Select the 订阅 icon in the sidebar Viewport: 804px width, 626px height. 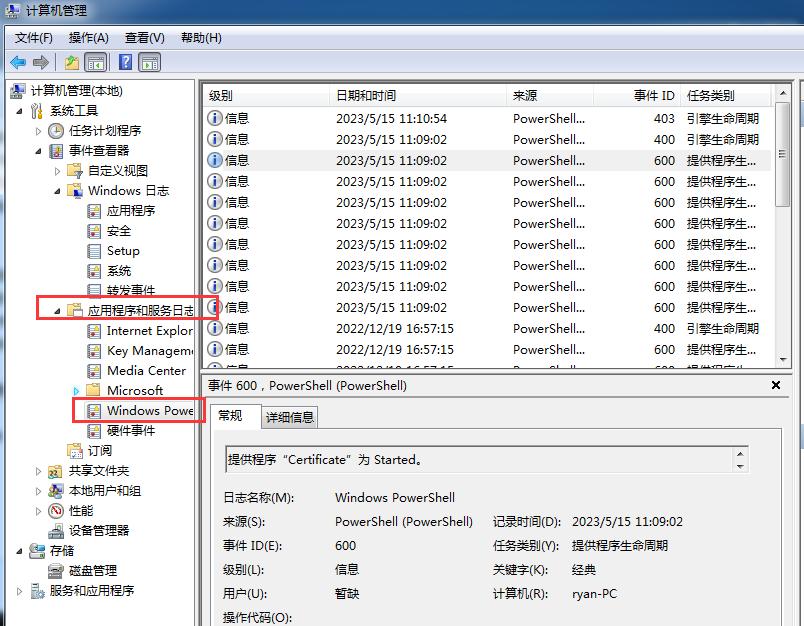75,450
